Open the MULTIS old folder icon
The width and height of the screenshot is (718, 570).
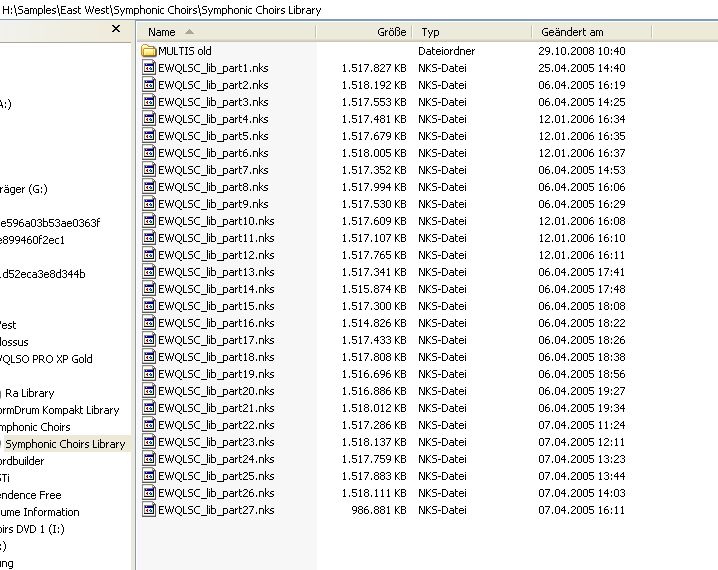click(149, 51)
